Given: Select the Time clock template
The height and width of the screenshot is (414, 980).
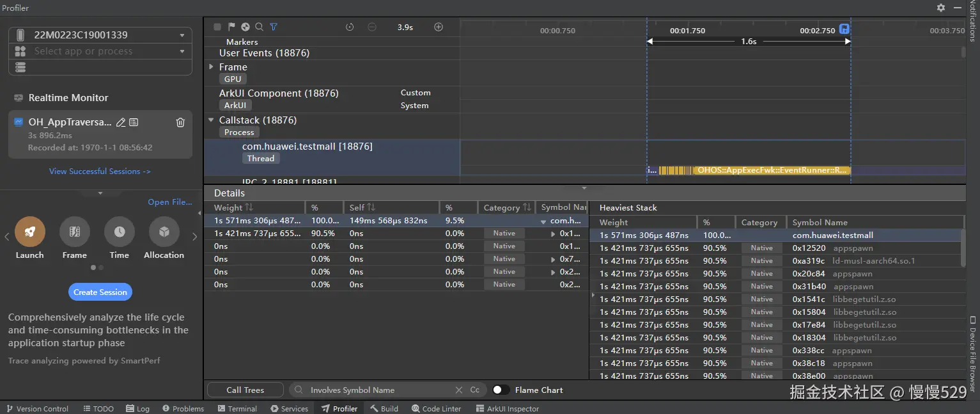Looking at the screenshot, I should coord(120,232).
